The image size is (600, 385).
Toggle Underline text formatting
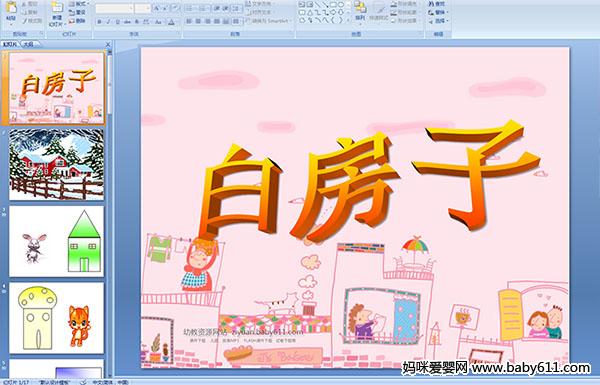click(117, 22)
